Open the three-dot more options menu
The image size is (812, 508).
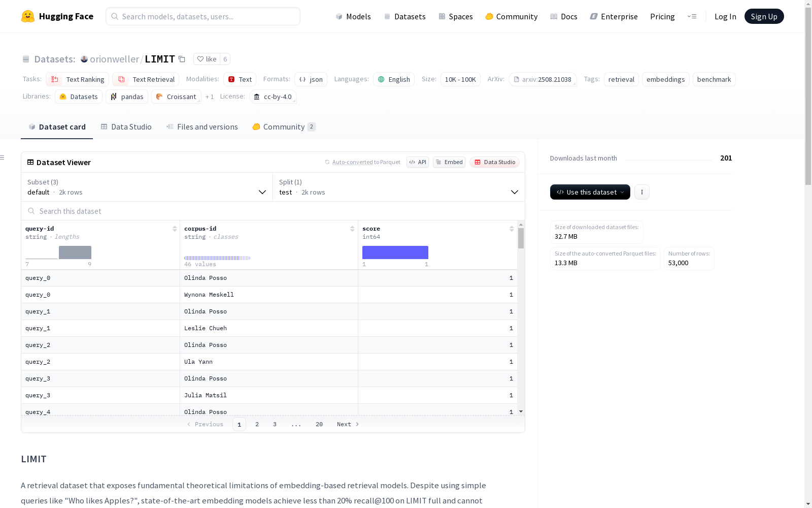[642, 192]
